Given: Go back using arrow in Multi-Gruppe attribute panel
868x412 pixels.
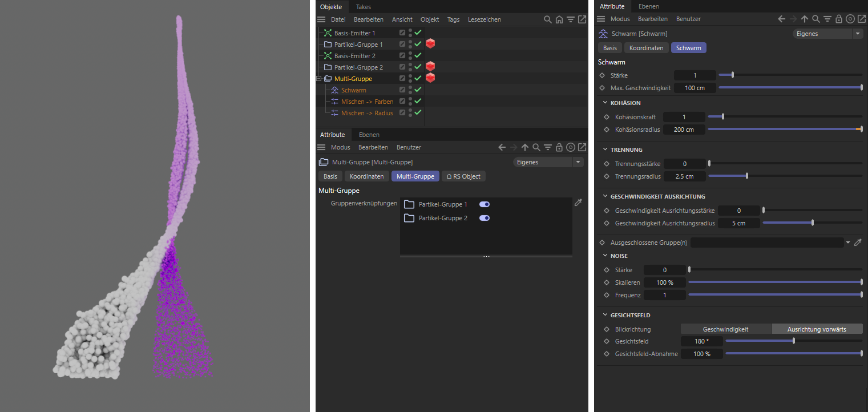Looking at the screenshot, I should point(502,147).
